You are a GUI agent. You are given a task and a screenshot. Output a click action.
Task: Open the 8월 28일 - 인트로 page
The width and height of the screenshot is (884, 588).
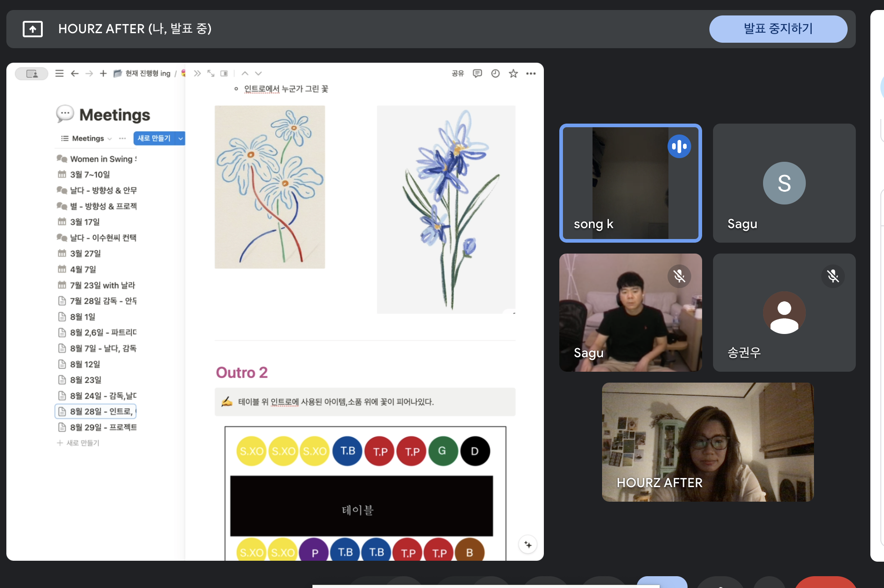click(x=100, y=411)
